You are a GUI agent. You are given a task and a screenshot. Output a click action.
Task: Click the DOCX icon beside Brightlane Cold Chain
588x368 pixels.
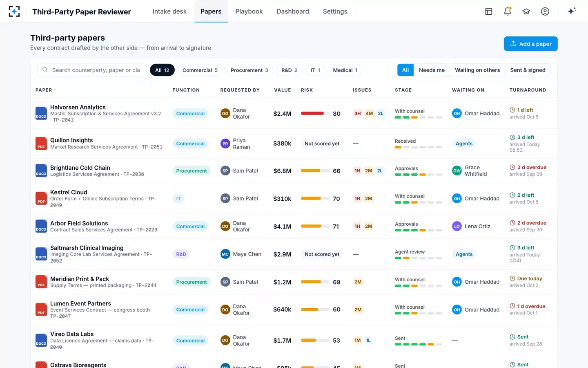(x=41, y=171)
